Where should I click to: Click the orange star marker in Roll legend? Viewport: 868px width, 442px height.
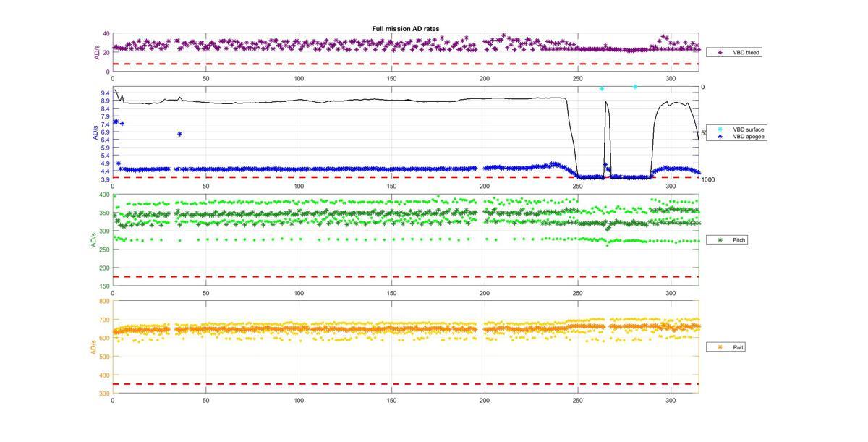point(720,347)
